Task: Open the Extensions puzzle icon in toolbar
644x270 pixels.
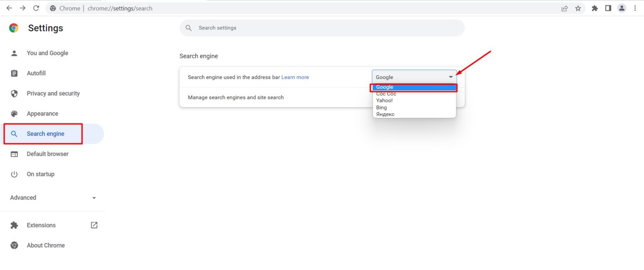Action: coord(594,8)
